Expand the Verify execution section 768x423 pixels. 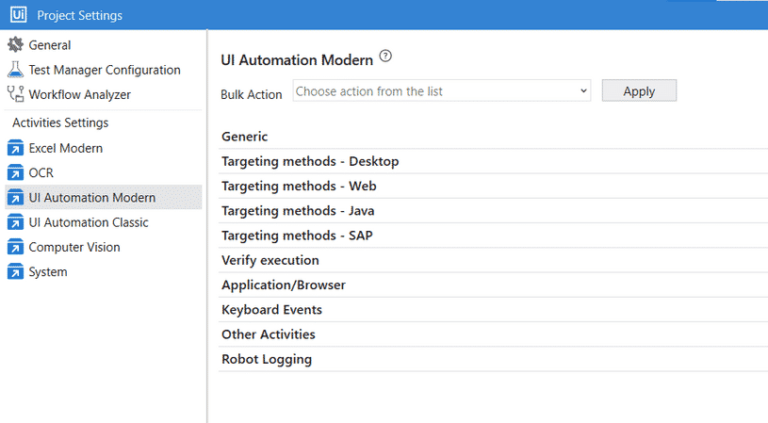[270, 260]
